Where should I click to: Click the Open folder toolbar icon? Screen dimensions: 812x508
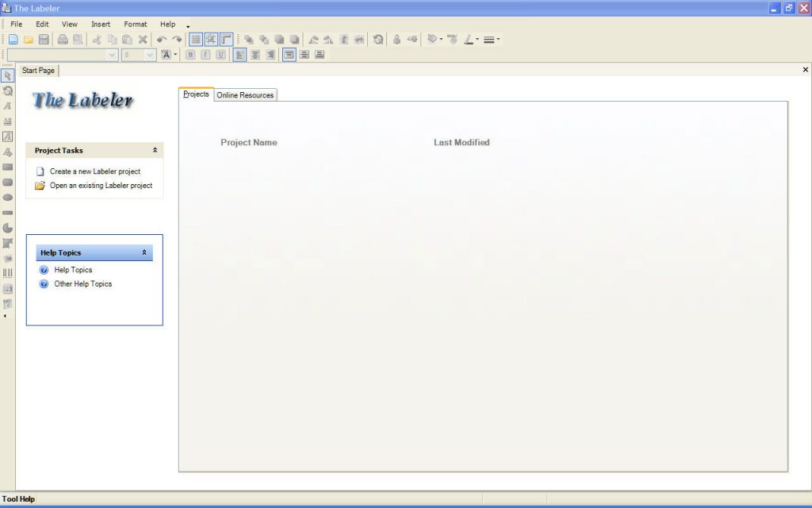29,40
